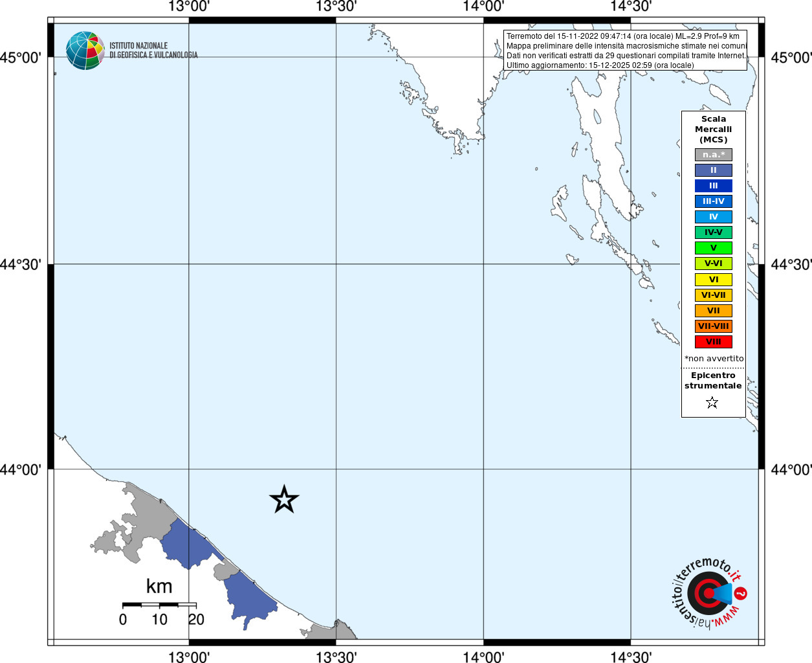Click the 'Scala Mercalli (MCS)' legend title
Viewport: 812px width, 663px height.
click(714, 129)
